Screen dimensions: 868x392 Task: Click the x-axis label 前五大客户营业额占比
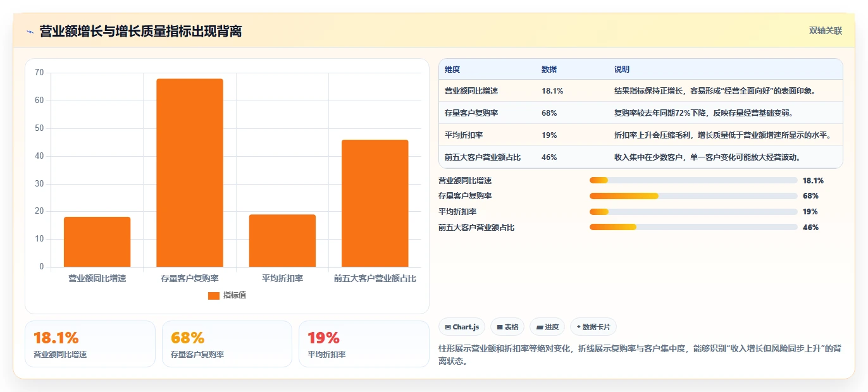point(375,278)
